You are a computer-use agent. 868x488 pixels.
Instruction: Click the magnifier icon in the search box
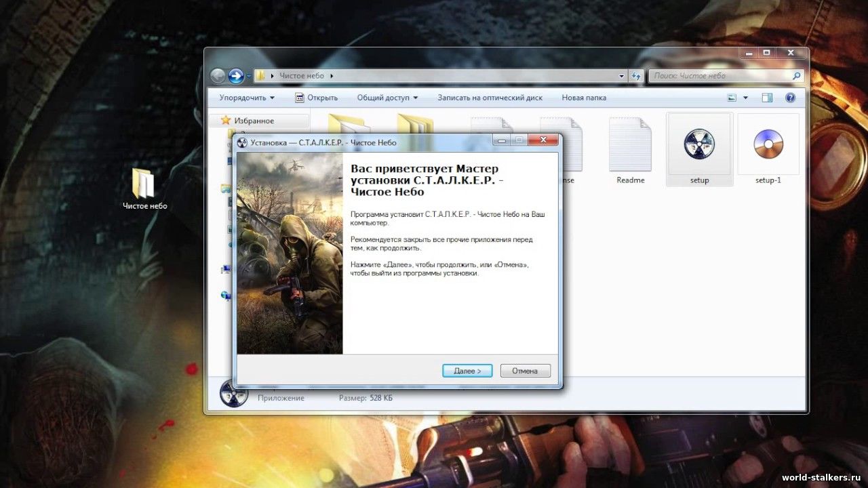tap(797, 76)
